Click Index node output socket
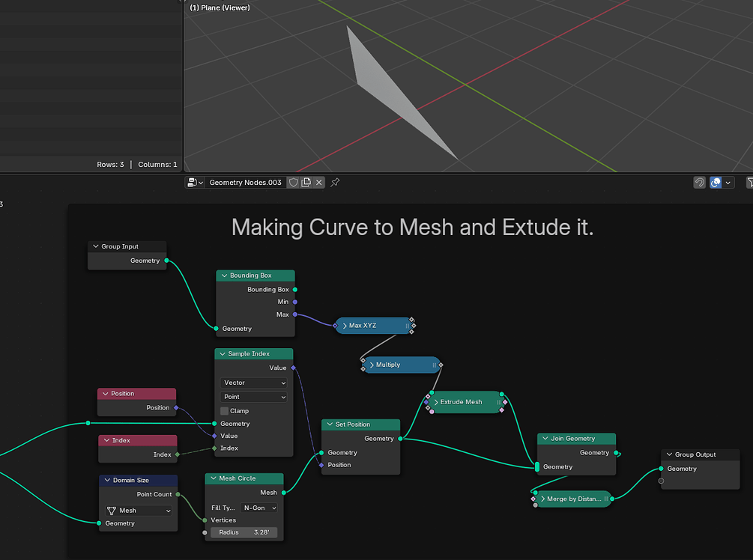 click(x=178, y=454)
